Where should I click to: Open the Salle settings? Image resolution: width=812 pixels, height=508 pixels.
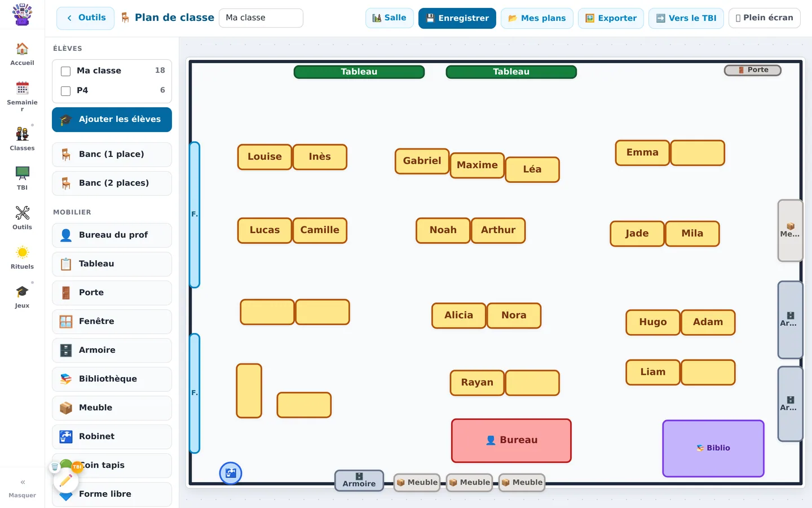click(x=389, y=18)
